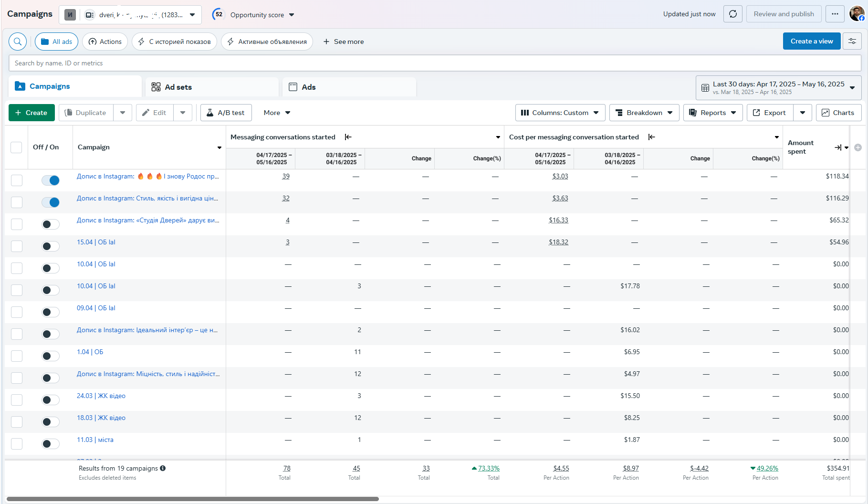Switch to the Ads tab
This screenshot has width=868, height=504.
coord(349,87)
